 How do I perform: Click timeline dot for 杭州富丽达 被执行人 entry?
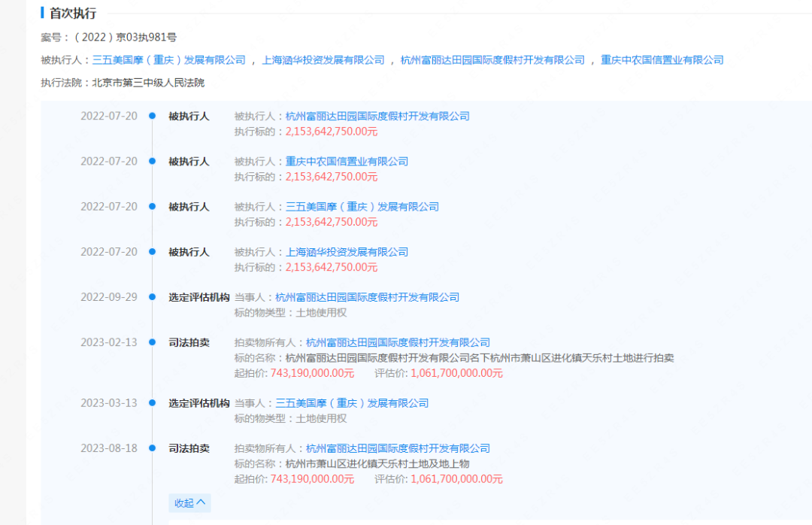coord(152,116)
